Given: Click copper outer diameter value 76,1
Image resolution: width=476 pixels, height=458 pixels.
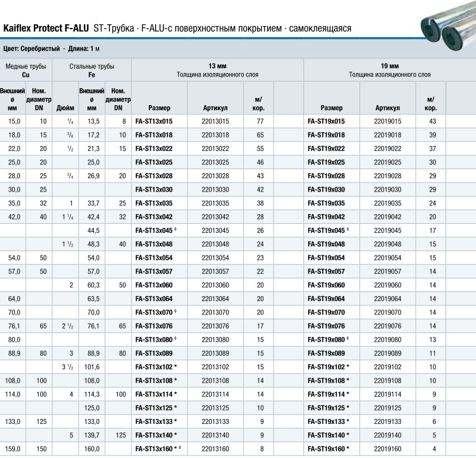Looking at the screenshot, I should click(14, 326).
